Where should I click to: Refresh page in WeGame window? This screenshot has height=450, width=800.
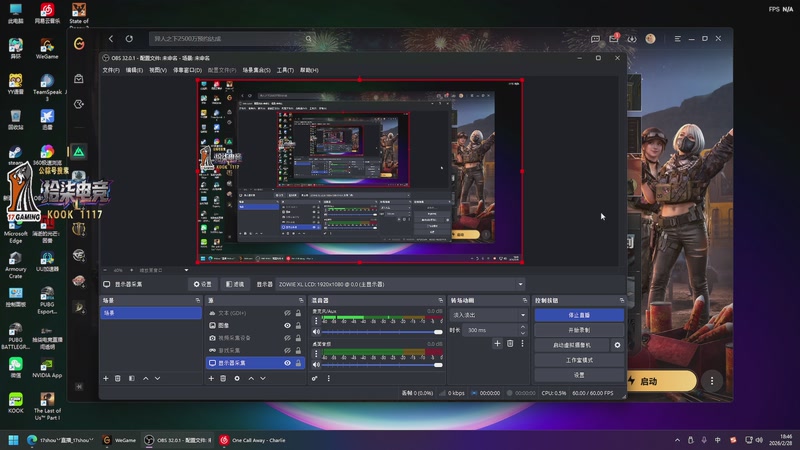coord(129,39)
